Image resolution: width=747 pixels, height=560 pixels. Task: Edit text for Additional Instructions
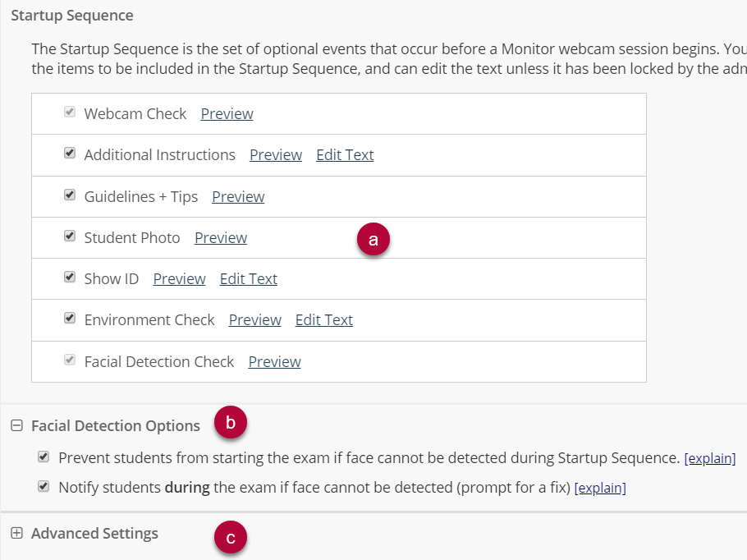coord(345,155)
